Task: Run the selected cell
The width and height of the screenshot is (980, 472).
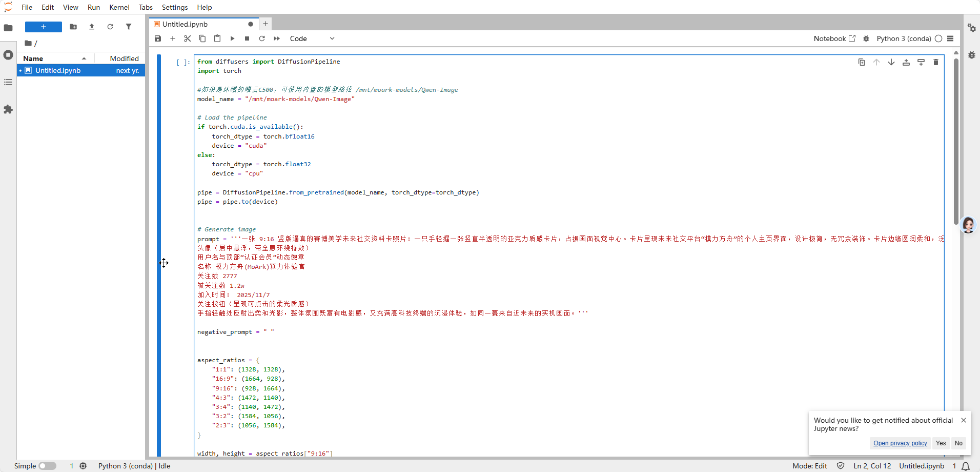Action: coord(232,38)
